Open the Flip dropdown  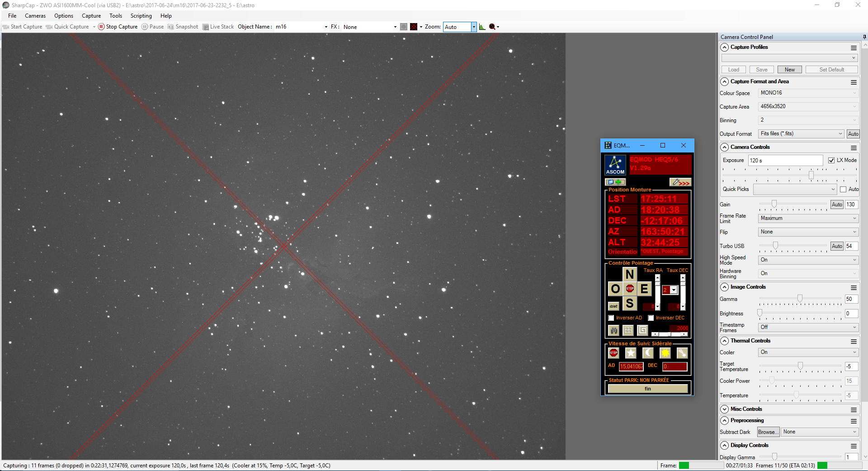[808, 232]
